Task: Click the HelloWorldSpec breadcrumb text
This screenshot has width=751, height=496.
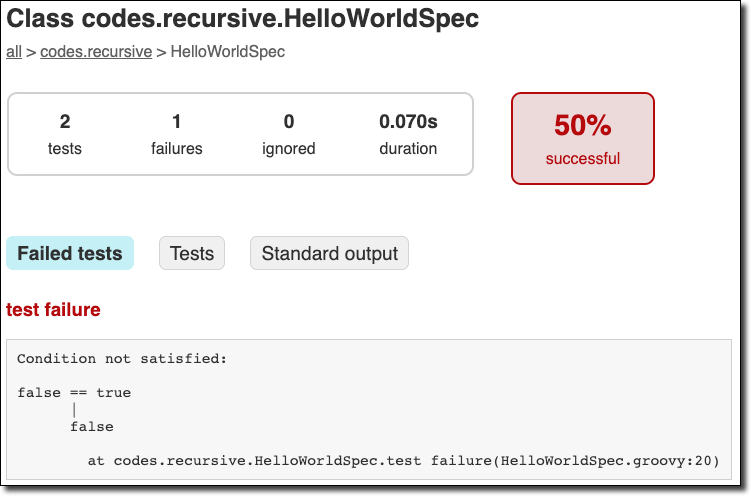Action: [228, 51]
